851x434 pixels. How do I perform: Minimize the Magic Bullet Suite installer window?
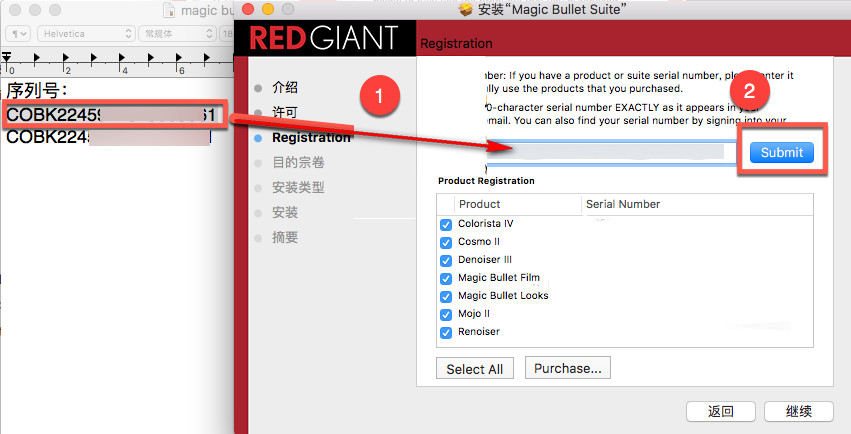(x=268, y=9)
